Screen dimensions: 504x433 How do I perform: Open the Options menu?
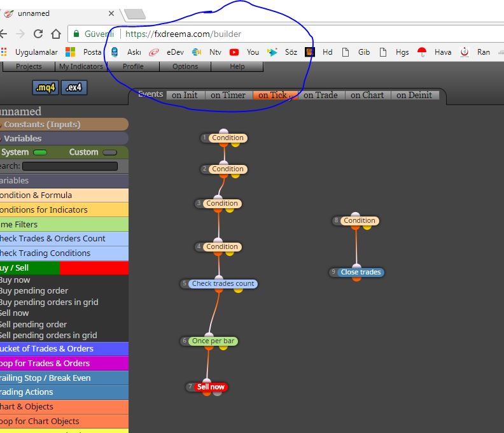pos(185,67)
